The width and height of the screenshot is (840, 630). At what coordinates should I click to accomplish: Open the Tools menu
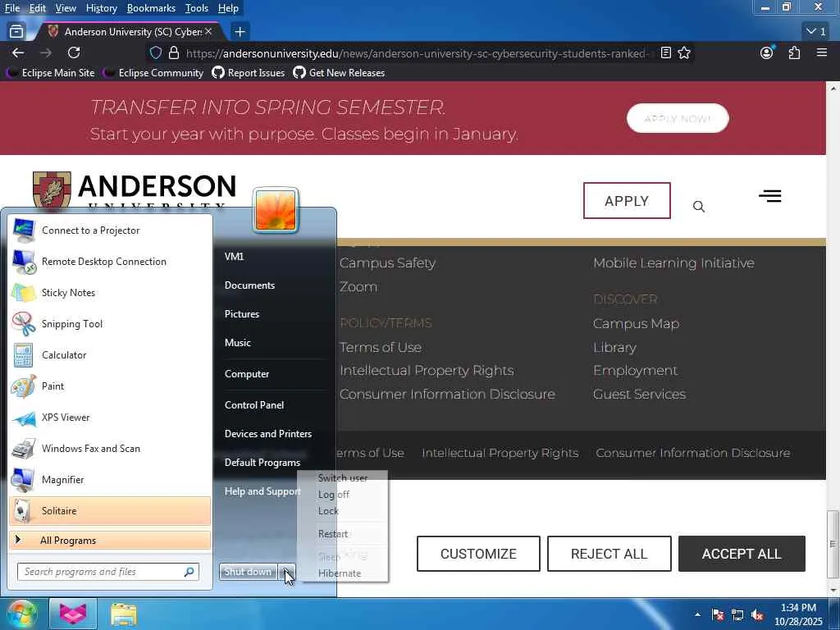[x=197, y=8]
